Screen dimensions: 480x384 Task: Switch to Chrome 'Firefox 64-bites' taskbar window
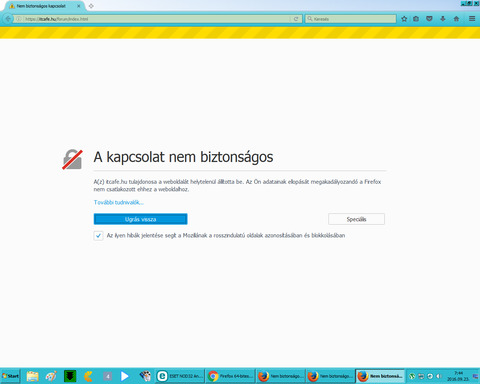(x=230, y=376)
